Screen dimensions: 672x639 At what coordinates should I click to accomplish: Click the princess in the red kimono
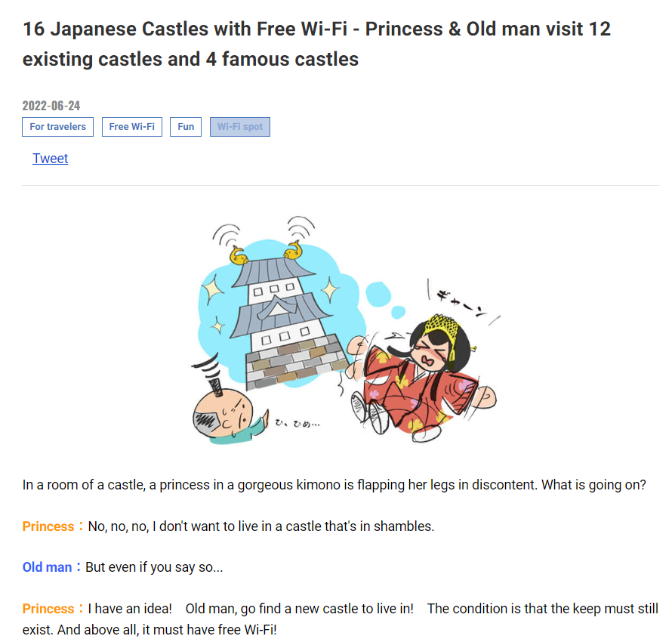click(422, 378)
